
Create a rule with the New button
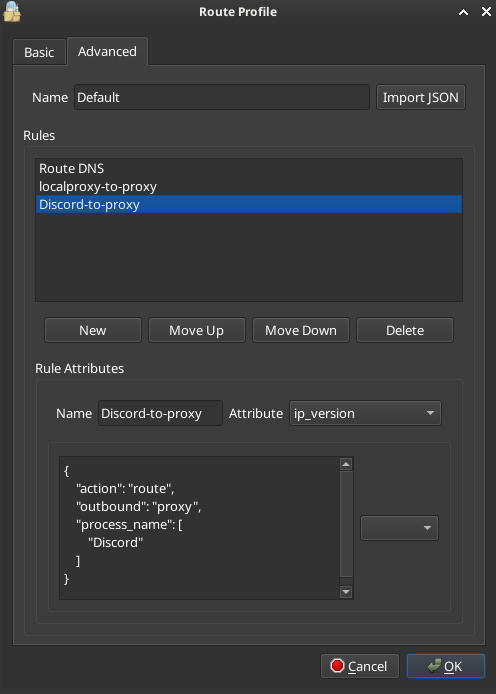click(x=92, y=330)
